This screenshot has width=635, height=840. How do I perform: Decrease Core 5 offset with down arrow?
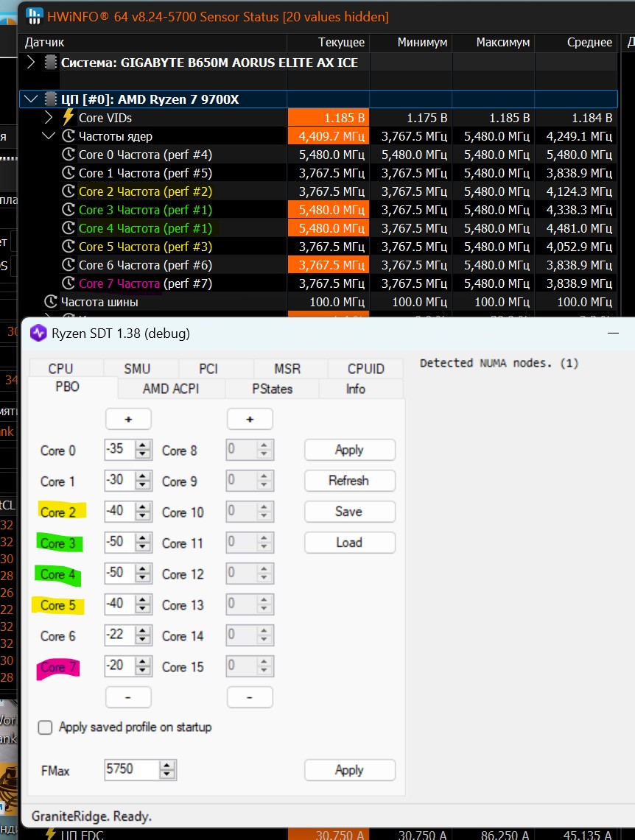tap(142, 610)
